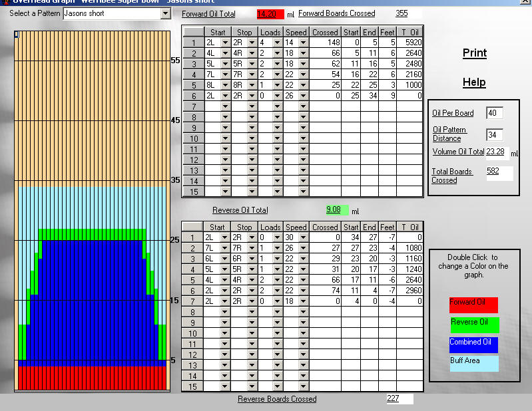Expand reverse row 8 Start dropdown
Screen dimensions: 532x411
click(224, 312)
